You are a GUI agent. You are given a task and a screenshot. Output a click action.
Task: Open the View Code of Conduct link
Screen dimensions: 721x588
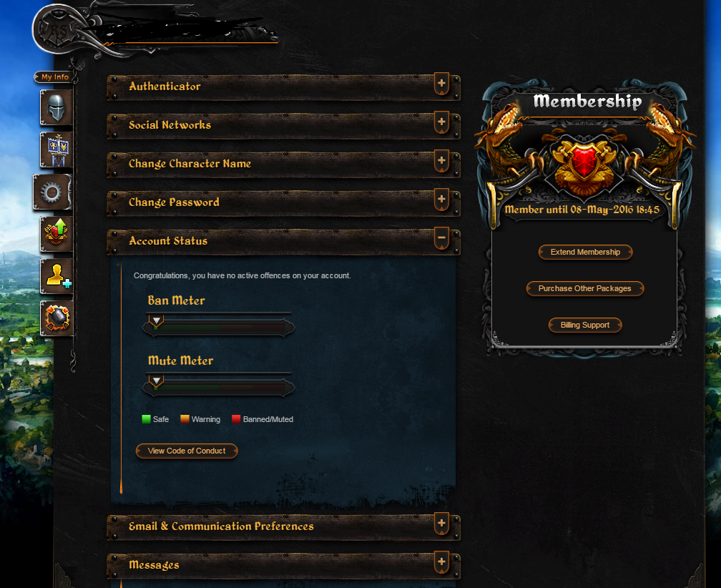187,451
